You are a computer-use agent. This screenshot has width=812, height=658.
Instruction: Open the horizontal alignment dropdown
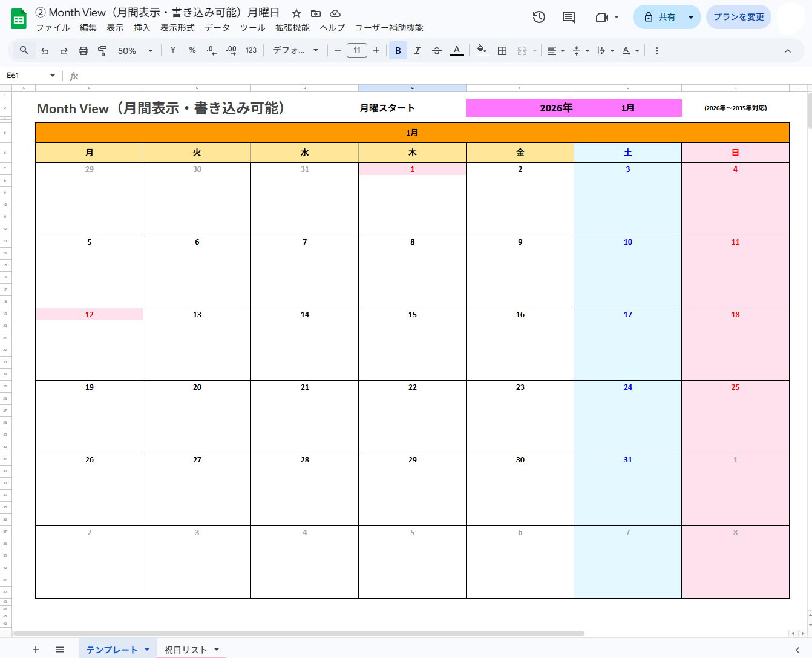pyautogui.click(x=555, y=50)
